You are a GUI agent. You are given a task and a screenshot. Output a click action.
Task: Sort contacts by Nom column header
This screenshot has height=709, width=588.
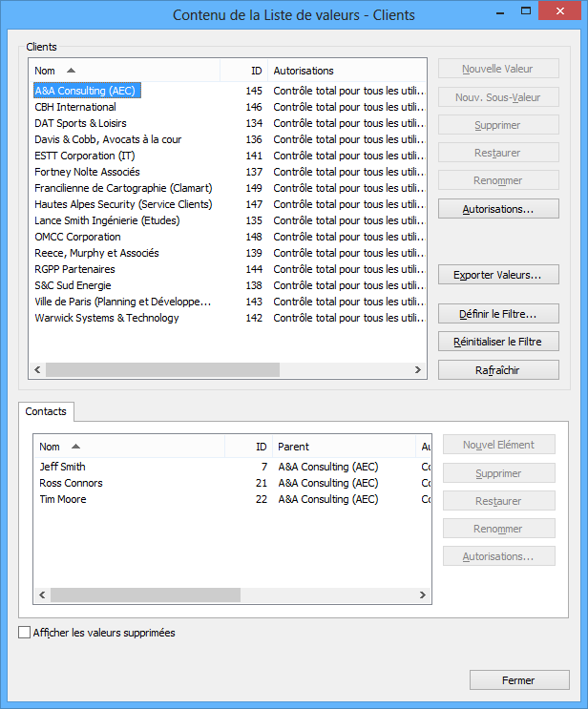[129, 447]
